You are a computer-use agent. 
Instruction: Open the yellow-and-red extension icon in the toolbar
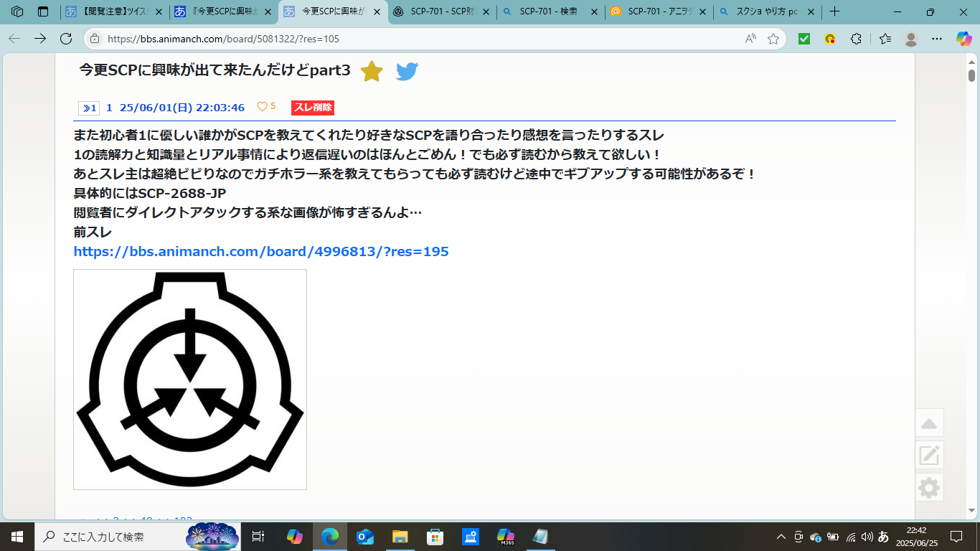[x=830, y=39]
